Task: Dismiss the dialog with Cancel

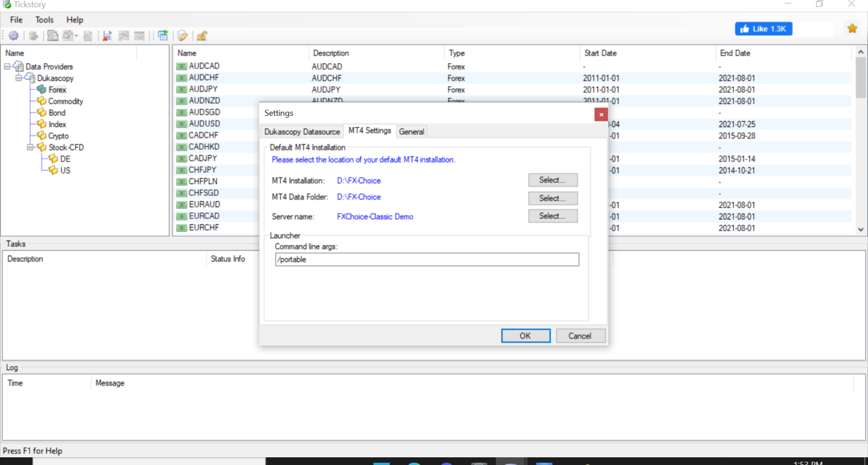Action: pos(580,336)
